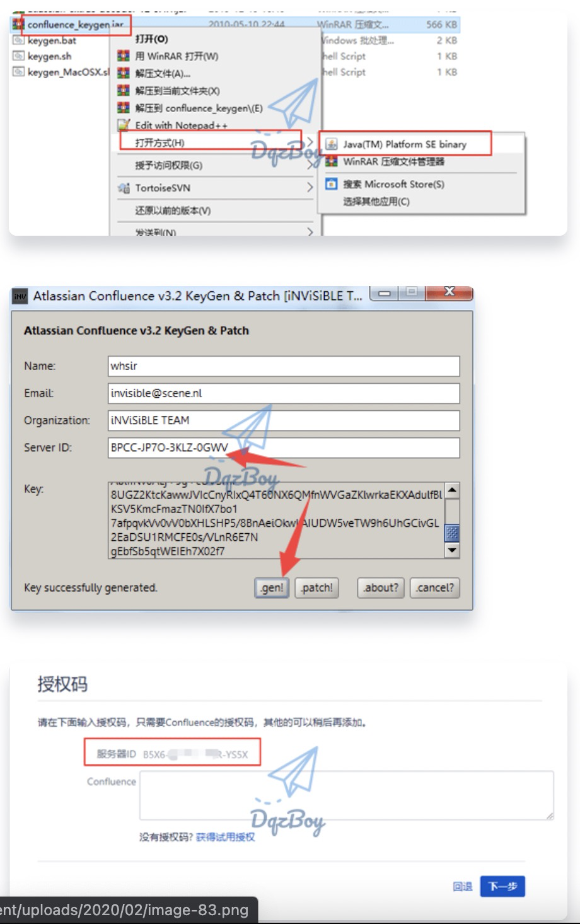The image size is (580, 924).
Task: Choose 解压文件(A)... from the context menu
Action: (163, 73)
